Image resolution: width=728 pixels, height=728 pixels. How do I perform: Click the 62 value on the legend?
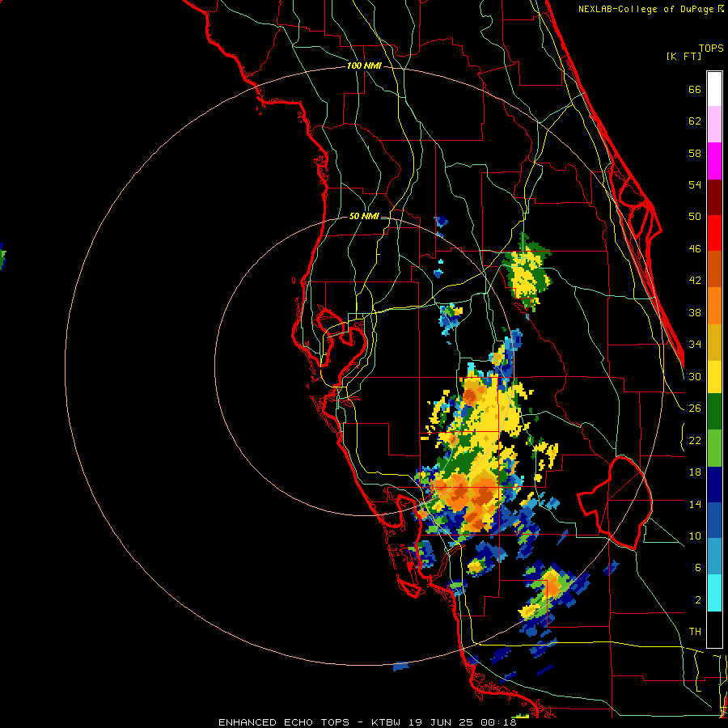(695, 121)
